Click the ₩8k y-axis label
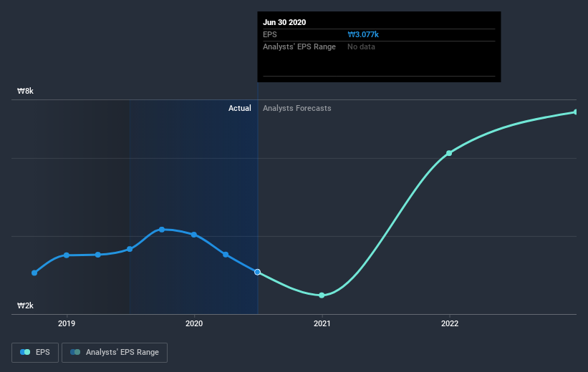 (x=26, y=91)
